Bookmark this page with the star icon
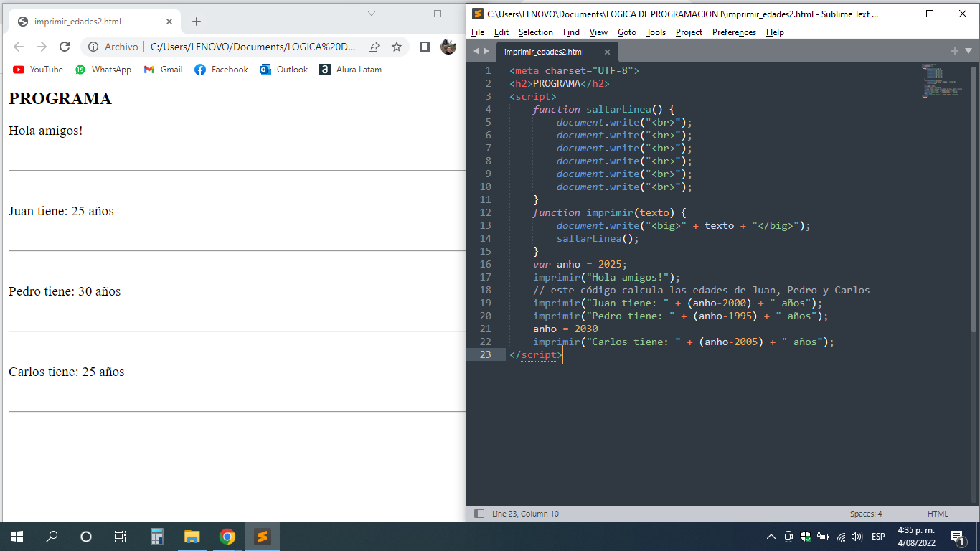Image resolution: width=980 pixels, height=551 pixels. click(397, 47)
